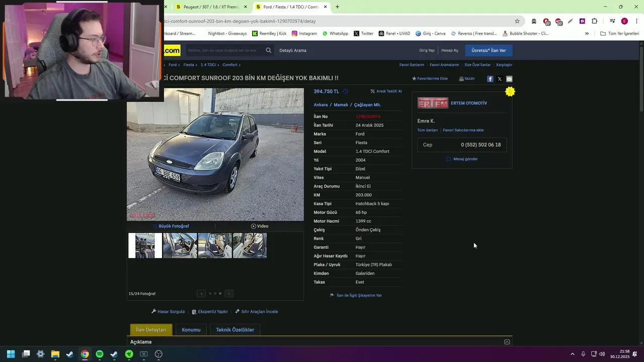This screenshot has height=362, width=644.
Task: Open the Chrome profile avatar
Action: coord(624,21)
